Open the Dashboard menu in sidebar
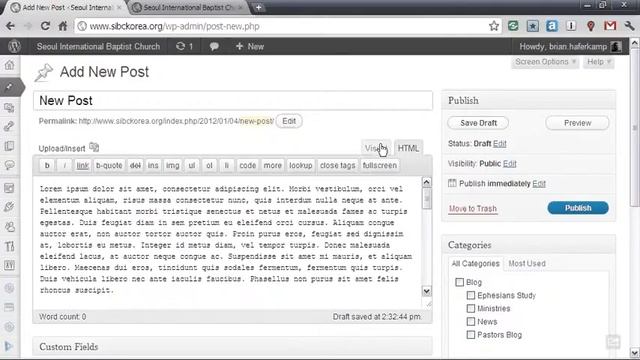This screenshot has width=640, height=360. (9, 65)
